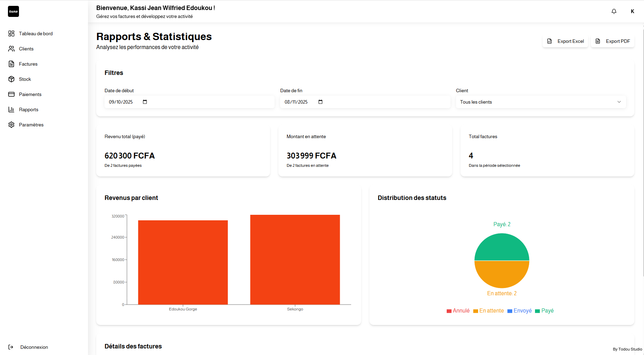Open the Paiements section
The image size is (644, 355).
click(30, 94)
